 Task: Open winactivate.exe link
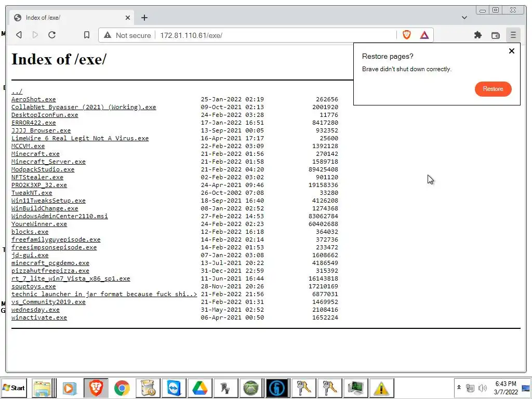tap(39, 318)
